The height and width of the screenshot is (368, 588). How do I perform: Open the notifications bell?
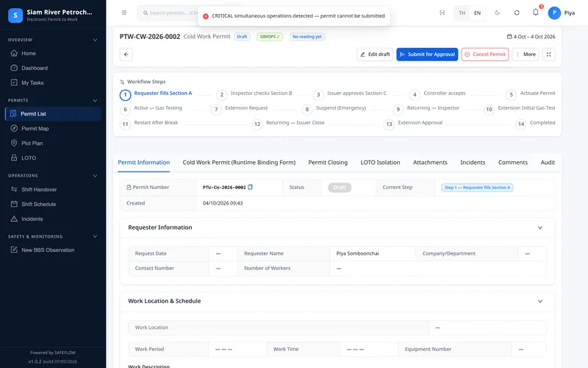coord(536,13)
